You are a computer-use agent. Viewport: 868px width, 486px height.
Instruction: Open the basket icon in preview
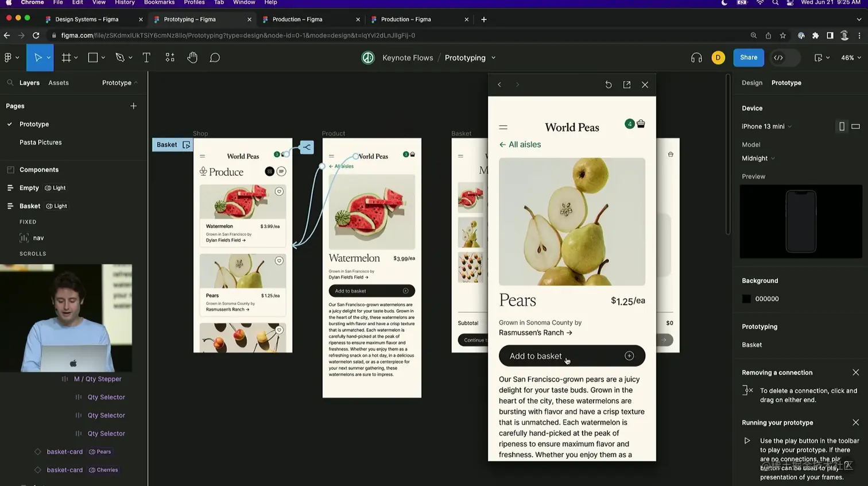(x=641, y=124)
